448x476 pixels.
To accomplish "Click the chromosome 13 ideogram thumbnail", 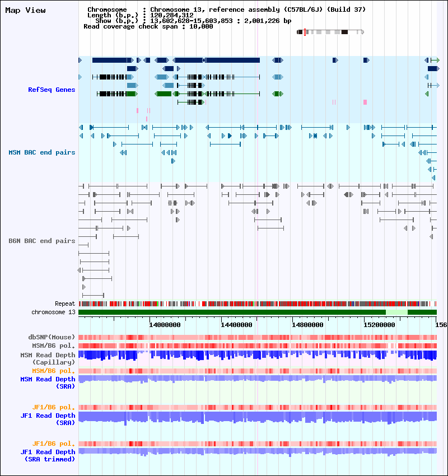I will (330, 32).
